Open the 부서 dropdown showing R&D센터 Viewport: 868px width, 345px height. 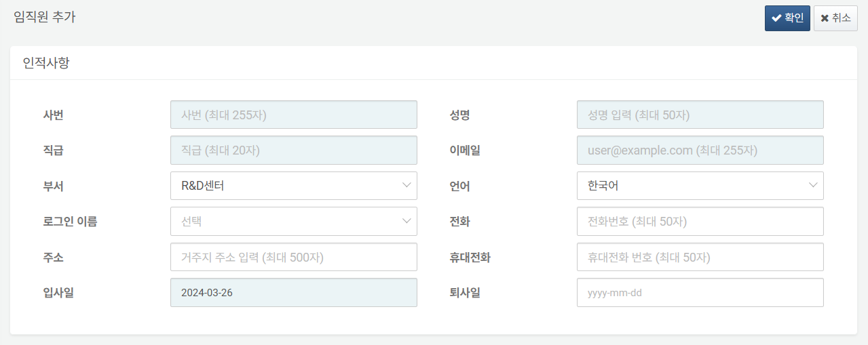click(x=294, y=186)
